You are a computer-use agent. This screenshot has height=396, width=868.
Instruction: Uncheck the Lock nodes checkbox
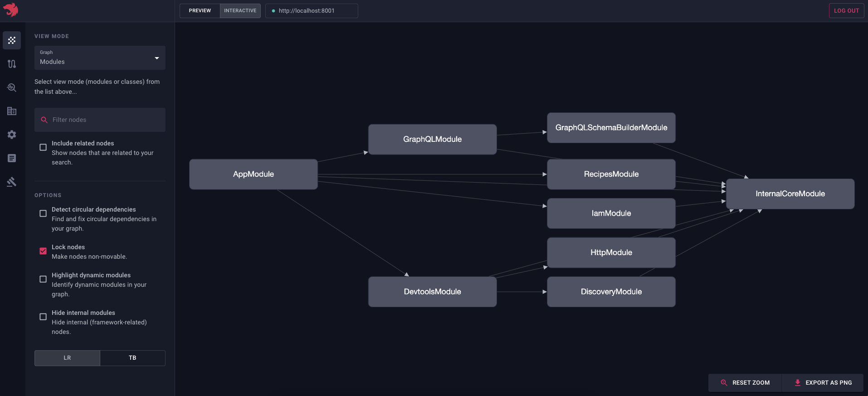click(43, 251)
